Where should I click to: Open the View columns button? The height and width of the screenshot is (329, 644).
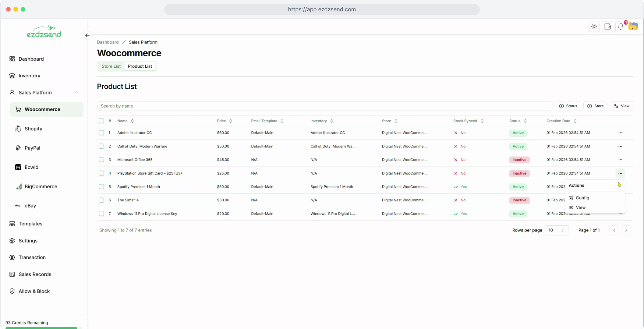(621, 106)
